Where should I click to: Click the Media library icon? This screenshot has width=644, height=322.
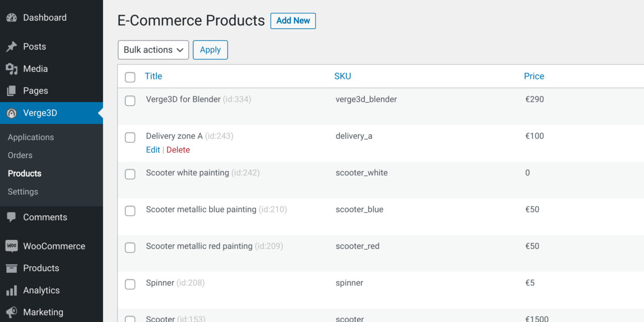tap(12, 69)
